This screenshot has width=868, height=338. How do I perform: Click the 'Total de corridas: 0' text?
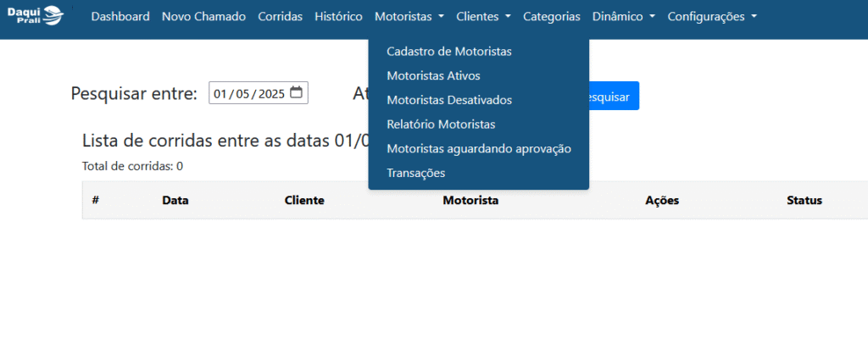point(132,166)
